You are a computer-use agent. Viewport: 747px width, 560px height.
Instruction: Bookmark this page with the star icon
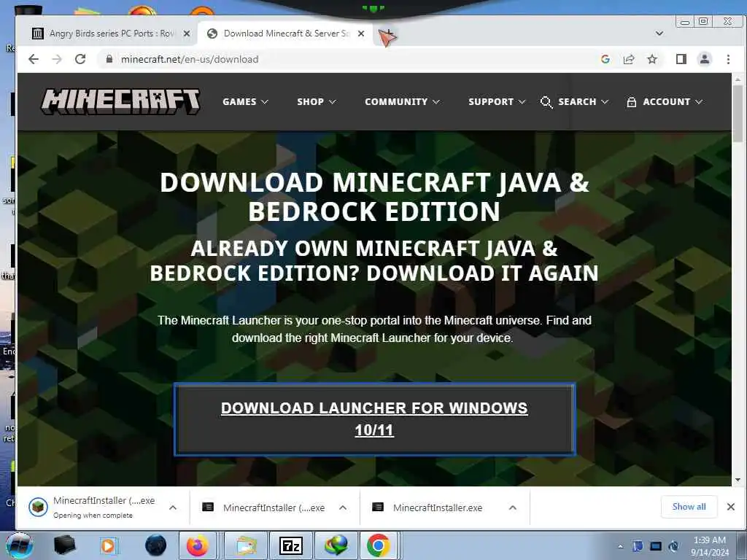click(652, 59)
